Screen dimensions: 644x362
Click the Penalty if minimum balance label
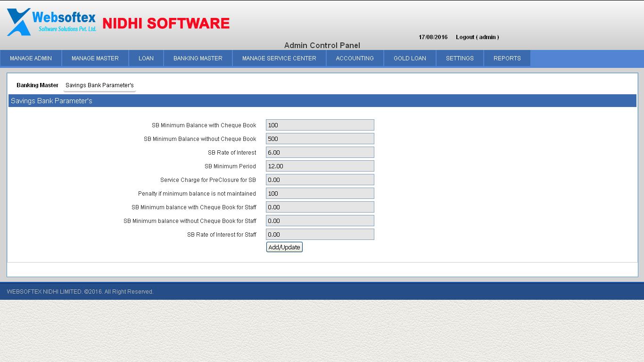pos(197,194)
